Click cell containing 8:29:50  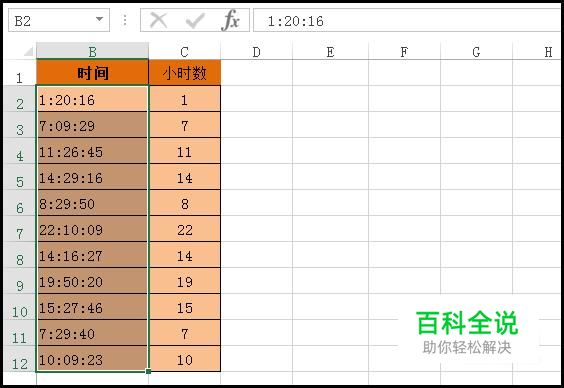(x=92, y=203)
